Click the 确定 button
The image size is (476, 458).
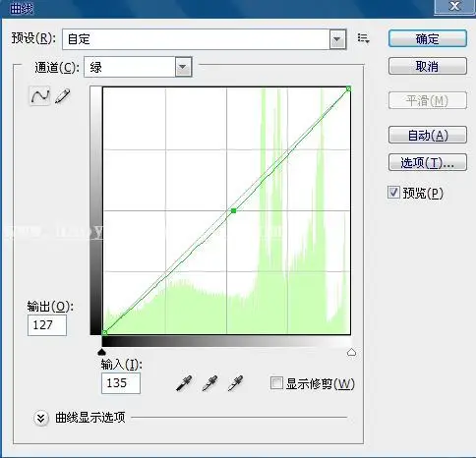428,39
